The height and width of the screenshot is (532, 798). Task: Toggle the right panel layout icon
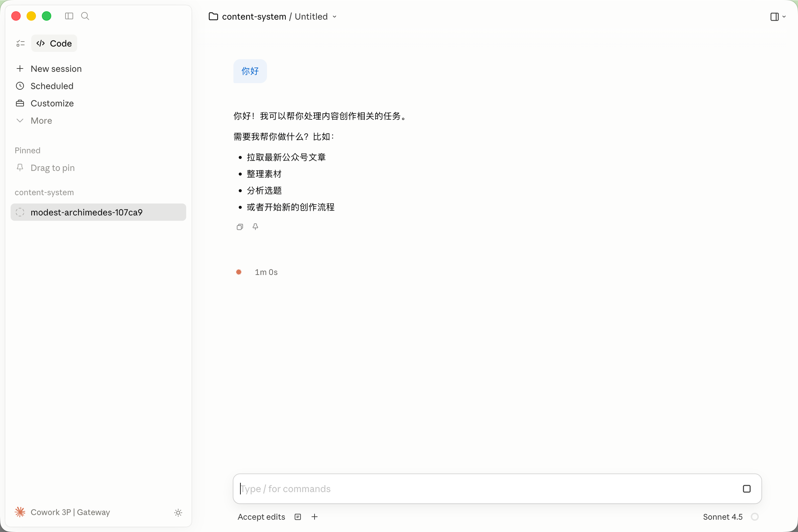(x=775, y=17)
